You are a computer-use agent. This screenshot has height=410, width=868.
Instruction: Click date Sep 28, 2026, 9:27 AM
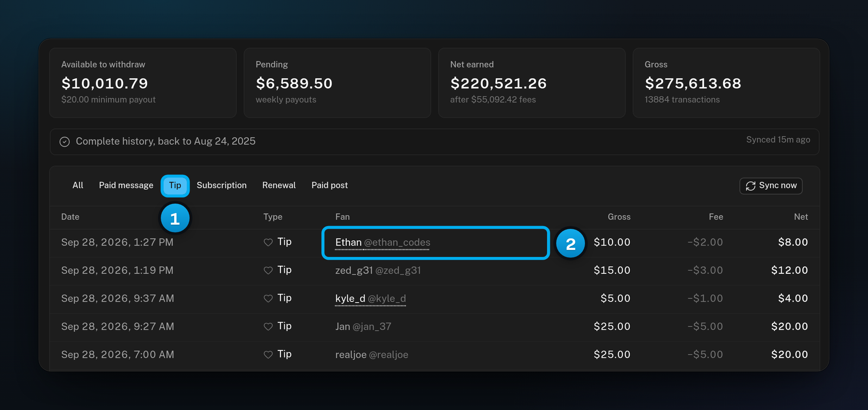(118, 327)
